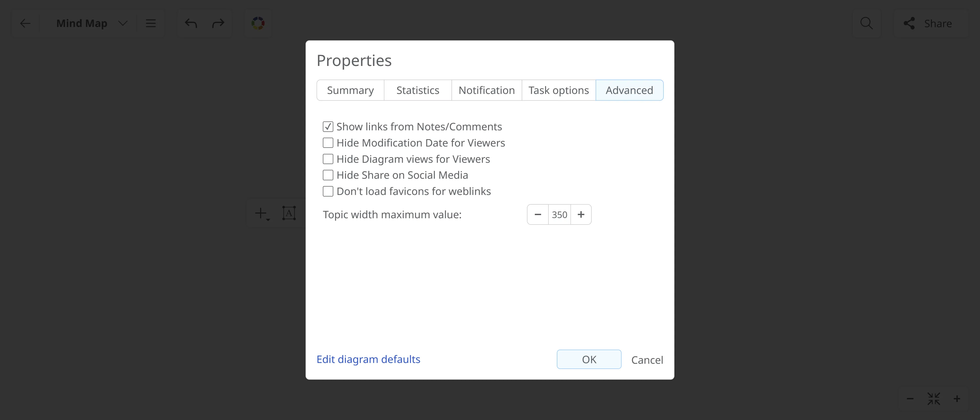Click the fit-to-screen collapse icon
Image resolution: width=980 pixels, height=420 pixels.
coord(934,399)
